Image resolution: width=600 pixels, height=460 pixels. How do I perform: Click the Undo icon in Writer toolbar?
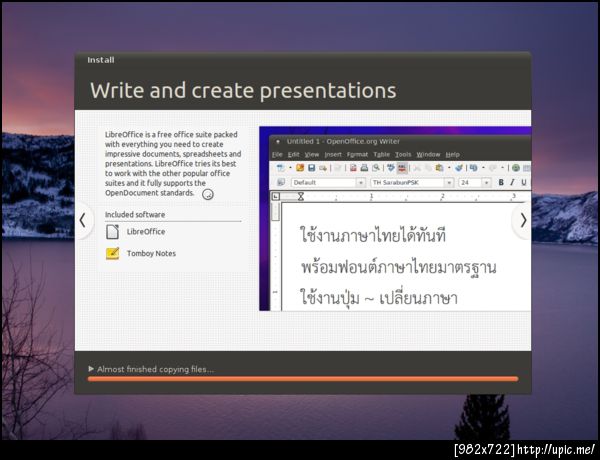pyautogui.click(x=473, y=168)
